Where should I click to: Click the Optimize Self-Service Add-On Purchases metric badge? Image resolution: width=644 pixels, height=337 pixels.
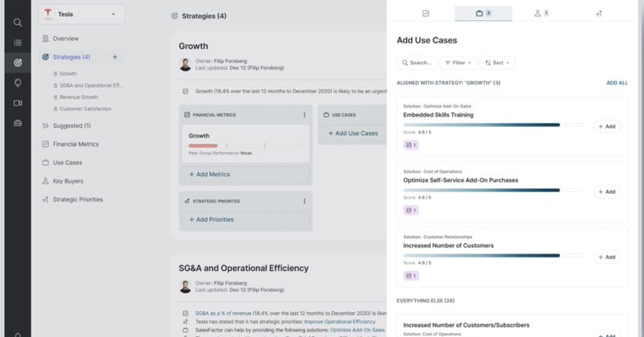[411, 210]
